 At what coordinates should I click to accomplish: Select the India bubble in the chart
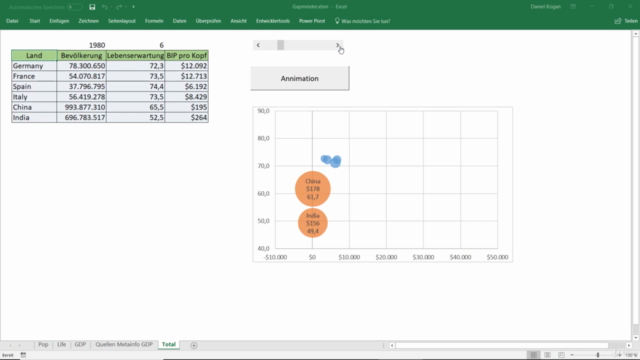pos(313,223)
